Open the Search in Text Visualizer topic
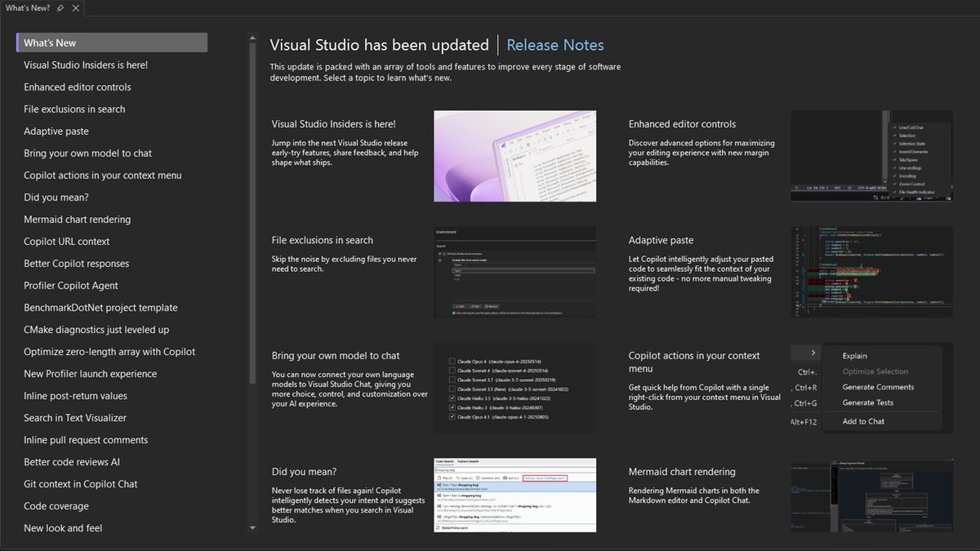Viewport: 980px width, 551px height. [x=75, y=417]
